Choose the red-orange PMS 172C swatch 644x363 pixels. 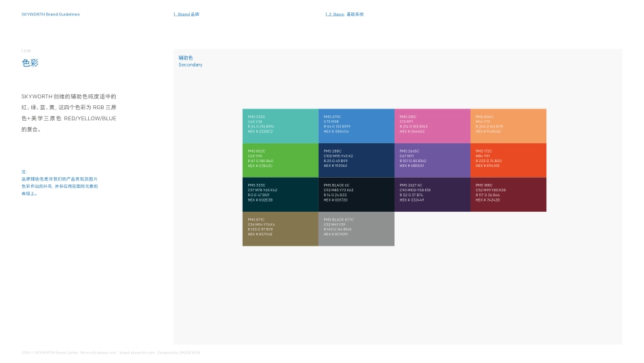click(x=508, y=160)
